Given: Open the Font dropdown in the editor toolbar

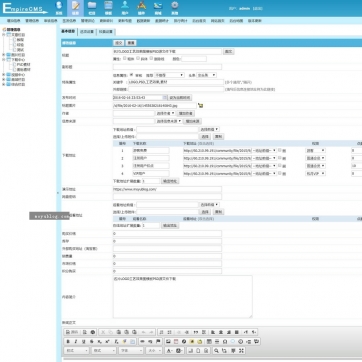Looking at the screenshot, I should pos(131,351).
